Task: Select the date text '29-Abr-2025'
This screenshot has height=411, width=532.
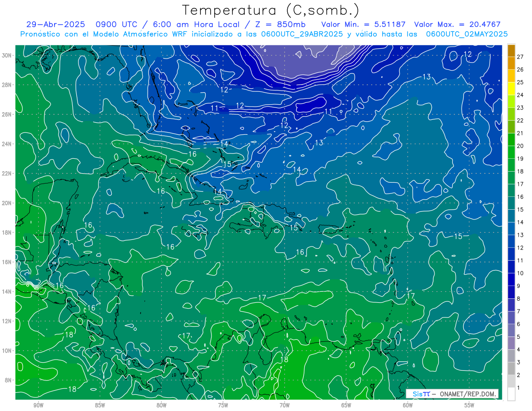Action: [x=56, y=24]
